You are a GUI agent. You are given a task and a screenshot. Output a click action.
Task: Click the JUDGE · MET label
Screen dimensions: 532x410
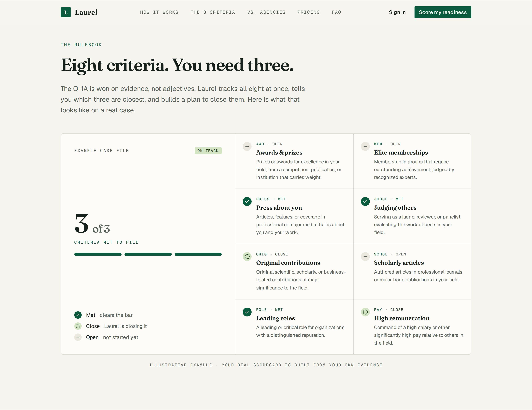388,199
